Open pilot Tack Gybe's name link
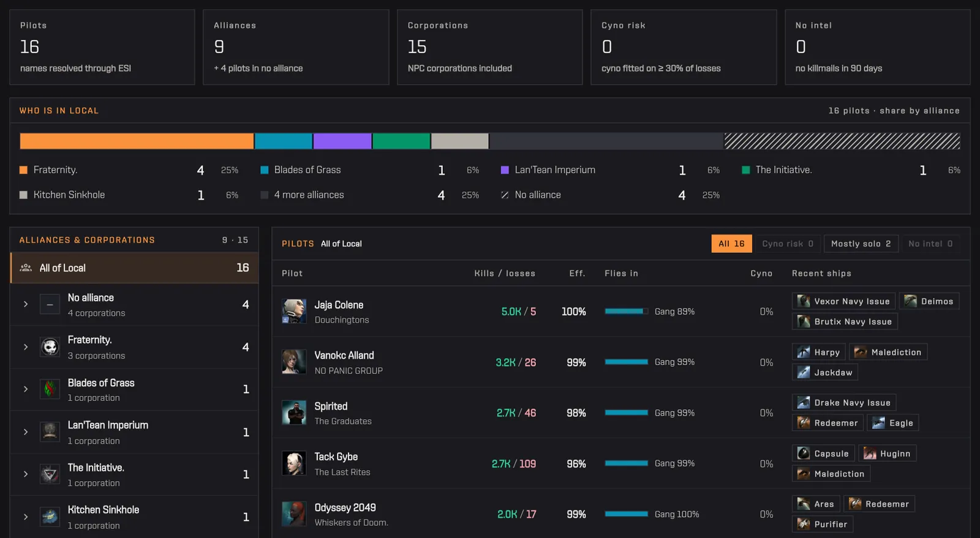Viewport: 980px width, 538px height. tap(336, 457)
